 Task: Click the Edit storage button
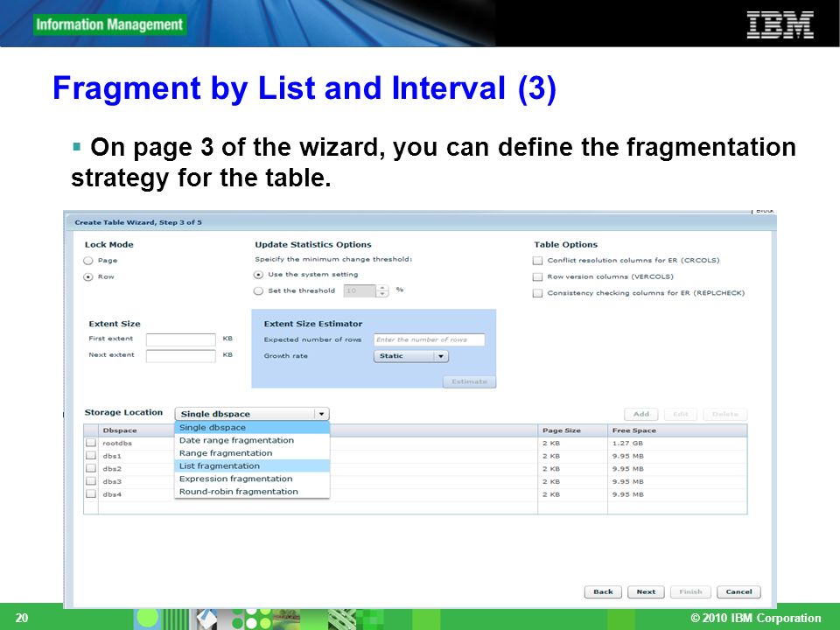click(x=681, y=414)
